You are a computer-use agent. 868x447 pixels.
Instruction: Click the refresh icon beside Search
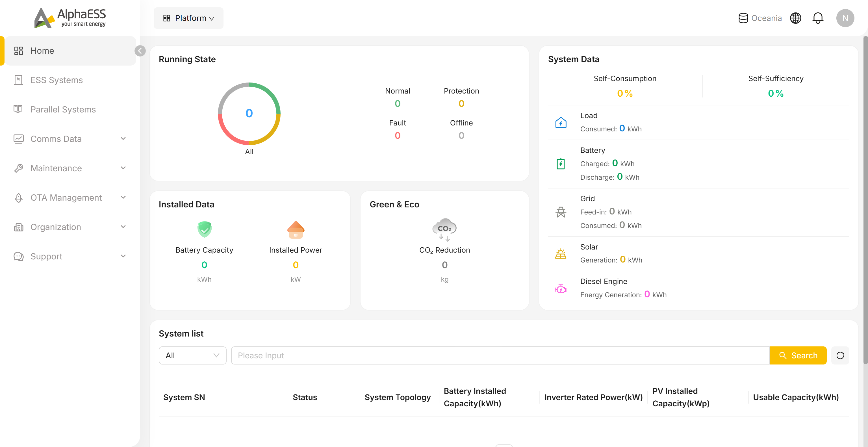pyautogui.click(x=840, y=355)
